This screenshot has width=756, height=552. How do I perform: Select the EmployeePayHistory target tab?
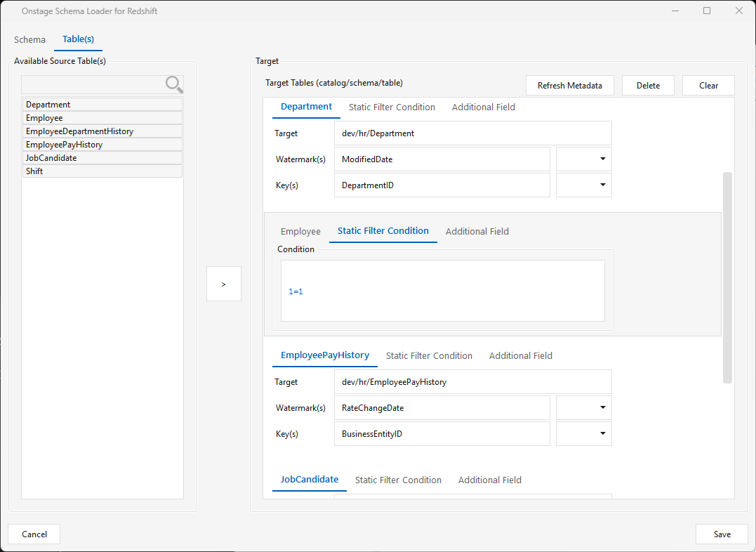click(325, 355)
